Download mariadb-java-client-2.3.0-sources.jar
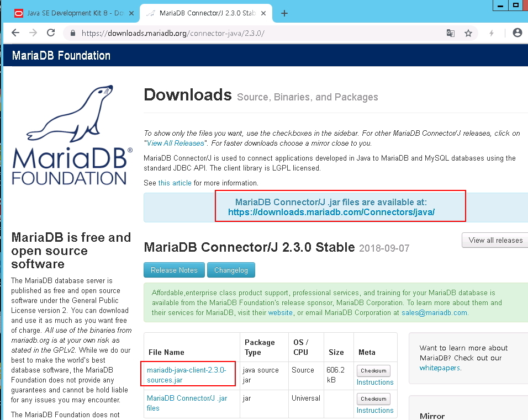Viewport: 528px width, 420px height. [x=187, y=375]
